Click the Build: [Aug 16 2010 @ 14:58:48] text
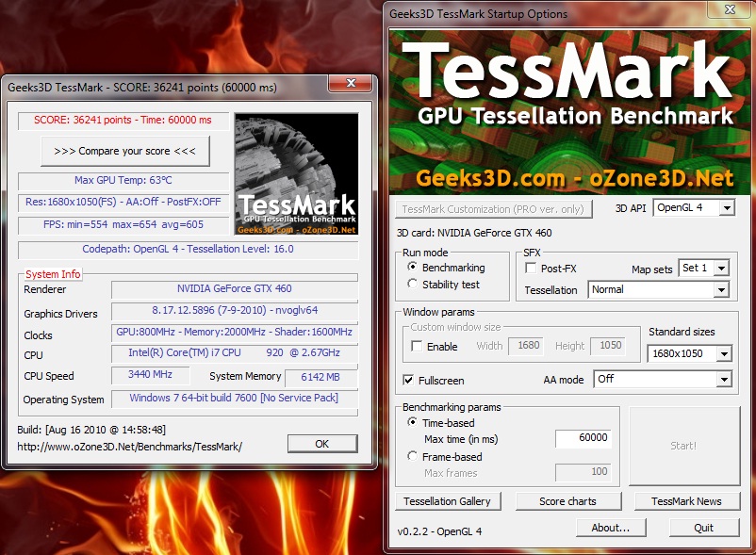Image resolution: width=756 pixels, height=555 pixels. coord(91,430)
